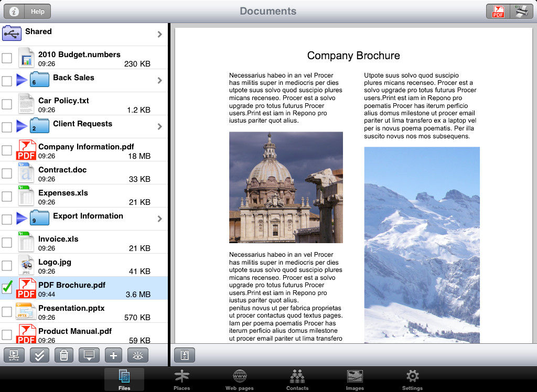Expand Client Requests with its blue triangle
The width and height of the screenshot is (537, 392).
(x=22, y=126)
